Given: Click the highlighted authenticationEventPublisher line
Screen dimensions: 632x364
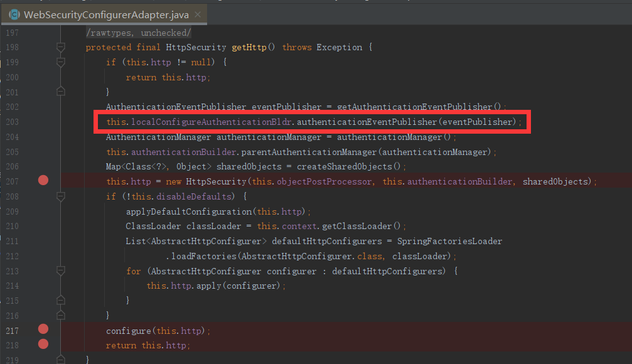Looking at the screenshot, I should [x=314, y=121].
